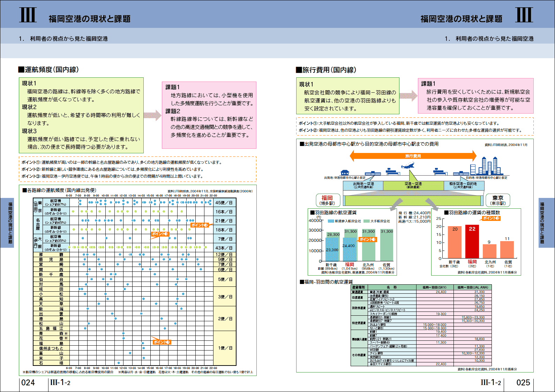
Task: Click the 現状2 label
Action: point(29,107)
